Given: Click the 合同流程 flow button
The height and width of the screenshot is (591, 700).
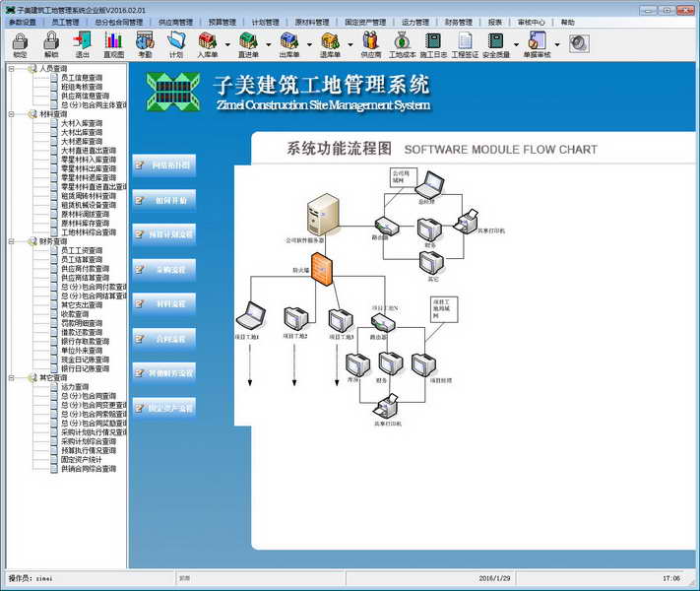Looking at the screenshot, I should [163, 338].
